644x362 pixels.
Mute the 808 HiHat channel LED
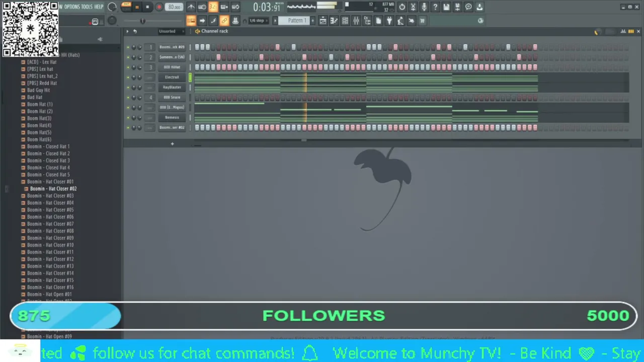[x=128, y=67]
